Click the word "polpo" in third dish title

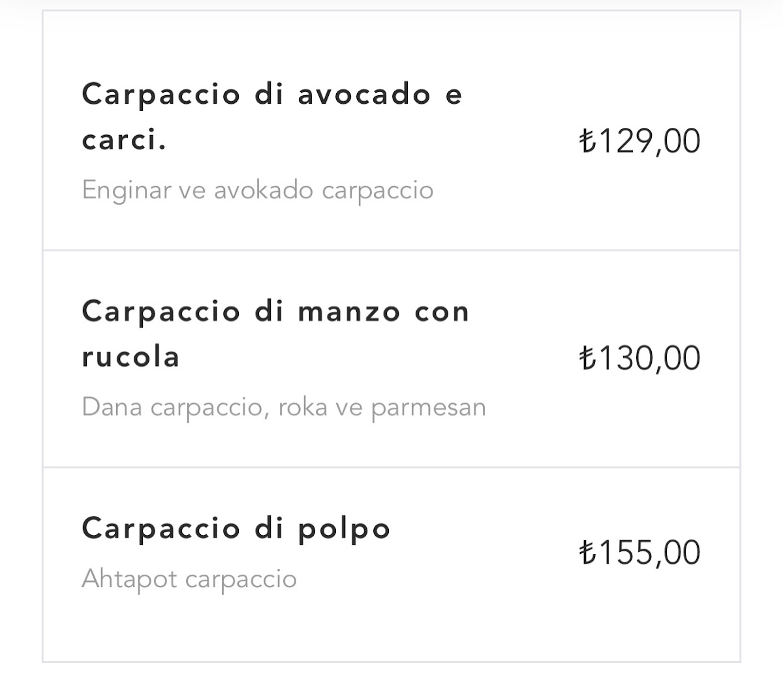pos(345,529)
